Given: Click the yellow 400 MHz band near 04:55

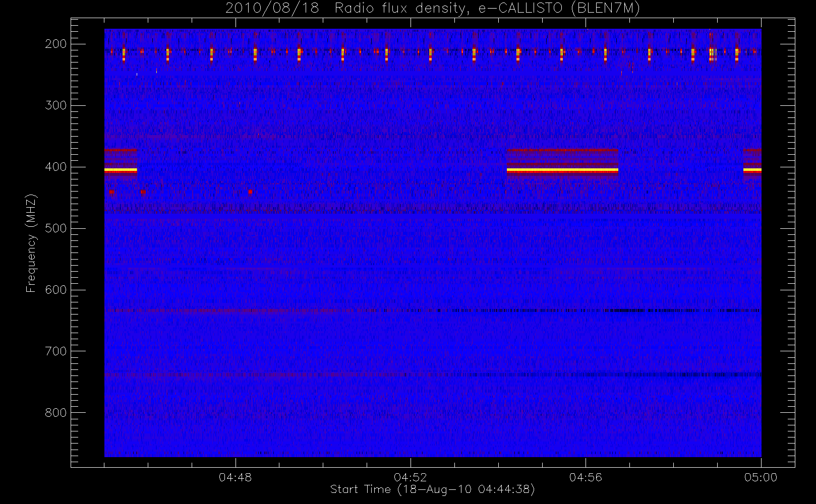Looking at the screenshot, I should point(562,170).
